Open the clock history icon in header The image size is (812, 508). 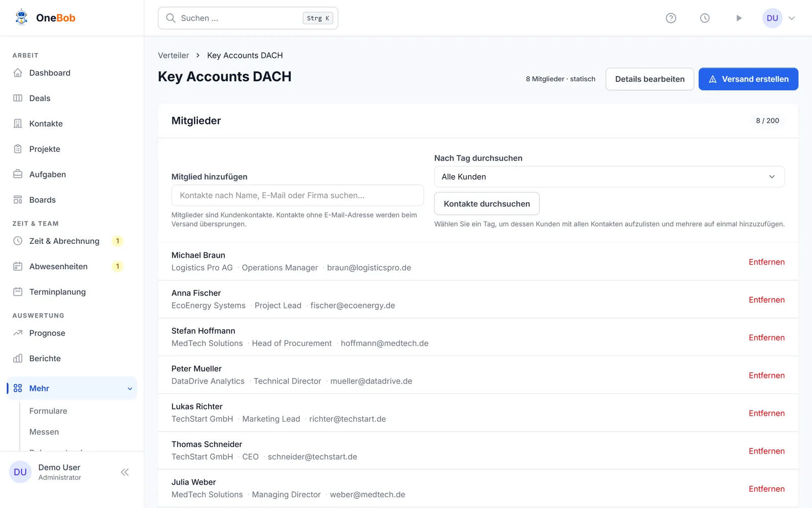705,18
